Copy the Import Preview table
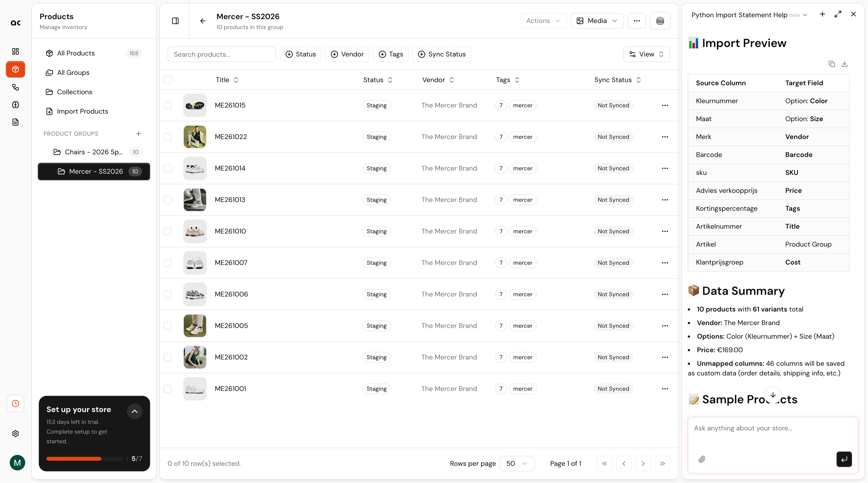 pyautogui.click(x=832, y=64)
